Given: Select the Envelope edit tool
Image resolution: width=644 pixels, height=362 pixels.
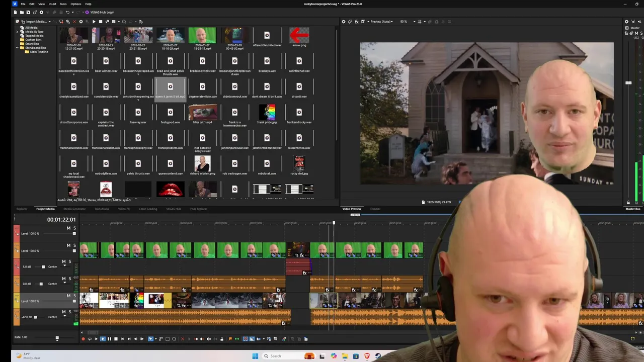Looking at the screenshot, I should point(161,339).
